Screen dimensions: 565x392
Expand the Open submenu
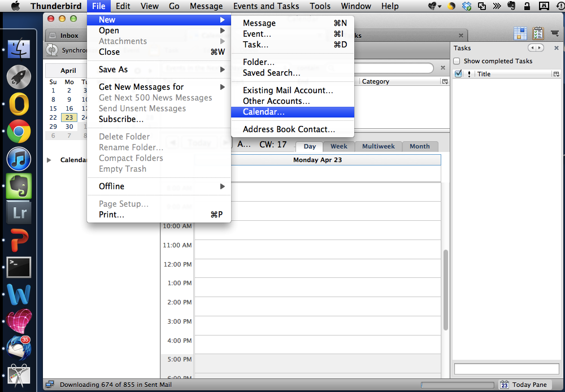pyautogui.click(x=159, y=31)
